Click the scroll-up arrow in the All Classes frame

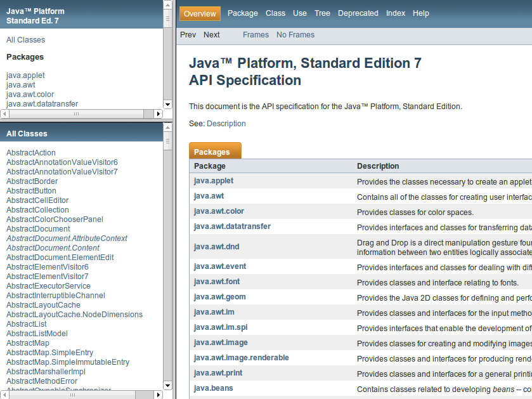coord(167,126)
